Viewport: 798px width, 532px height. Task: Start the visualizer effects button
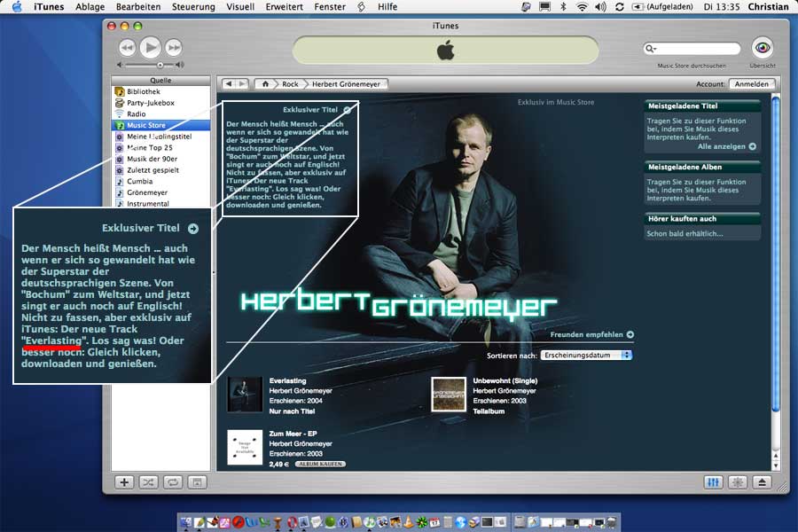point(738,482)
